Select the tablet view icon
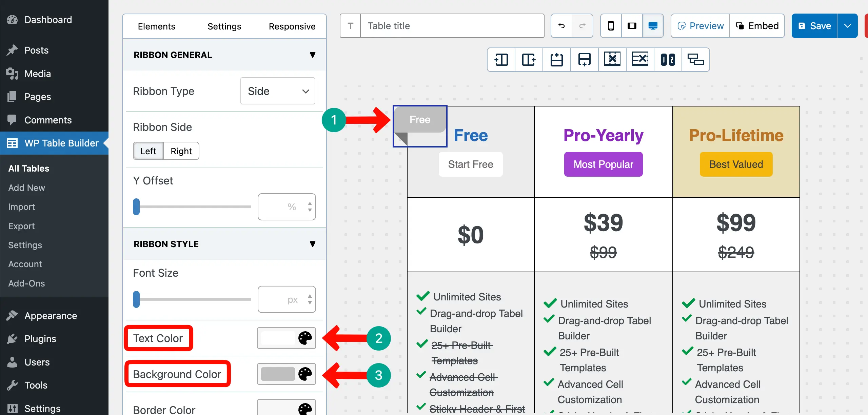The height and width of the screenshot is (415, 868). [632, 26]
